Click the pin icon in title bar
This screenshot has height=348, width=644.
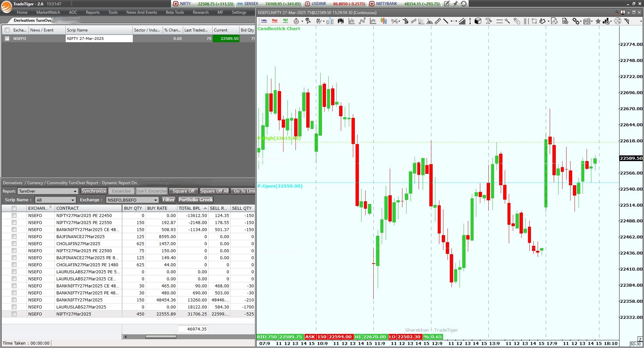(455, 4)
